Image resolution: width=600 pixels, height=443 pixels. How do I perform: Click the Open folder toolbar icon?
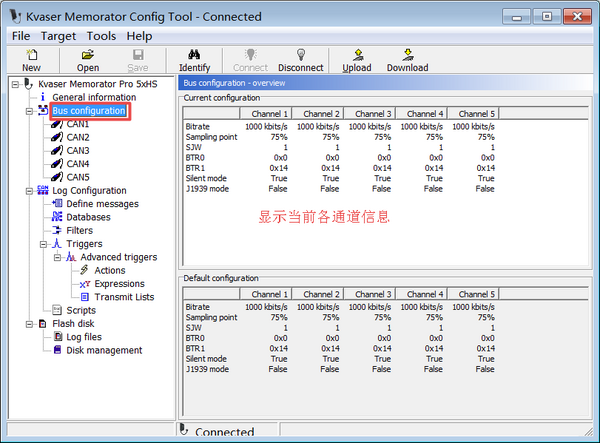tap(88, 55)
